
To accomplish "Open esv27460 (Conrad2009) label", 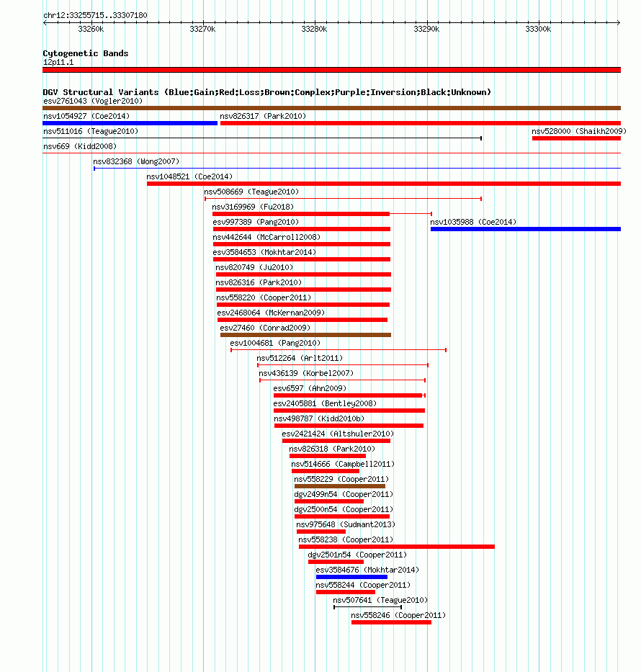I will point(265,328).
